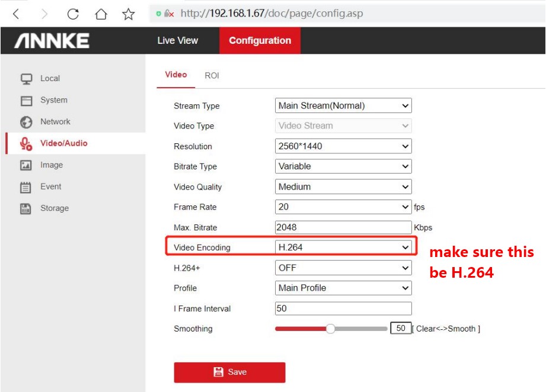Click the Max. Bitrate input field

(343, 227)
